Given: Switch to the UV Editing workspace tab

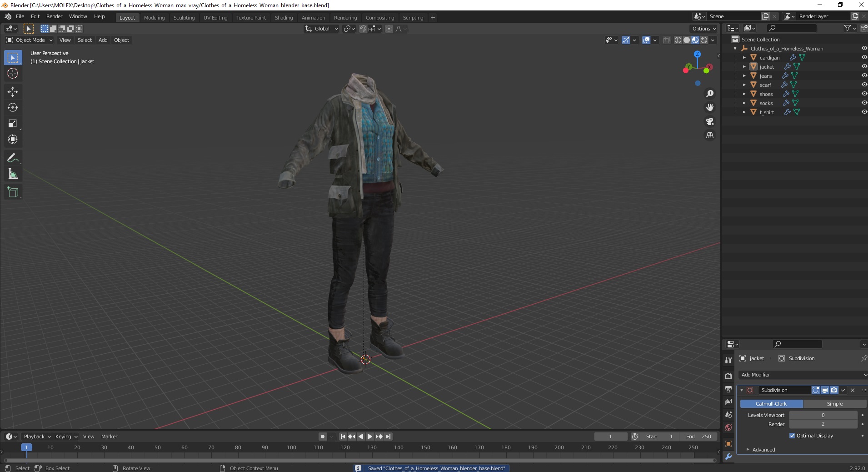Looking at the screenshot, I should (x=215, y=18).
